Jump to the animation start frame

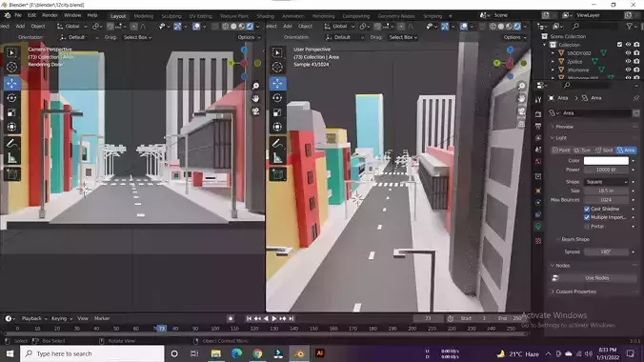click(x=249, y=318)
